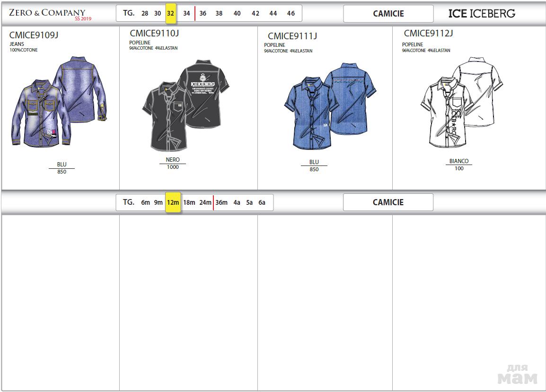The image size is (546, 392).
Task: Open the white CMICE9112J shirt image
Action: 461,102
